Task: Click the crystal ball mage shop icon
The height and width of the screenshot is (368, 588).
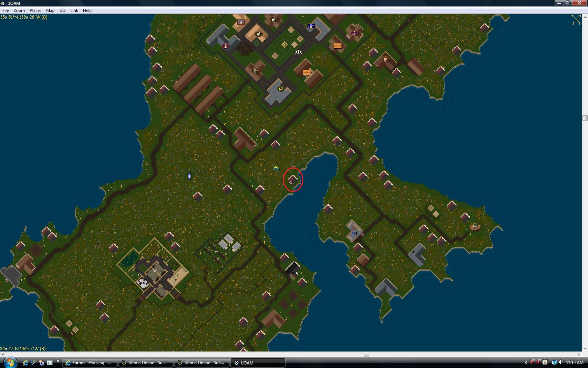Action: (x=311, y=26)
